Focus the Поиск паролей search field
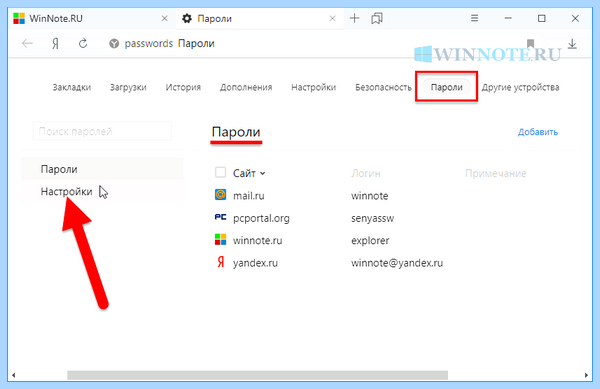The height and width of the screenshot is (389, 600). point(102,131)
